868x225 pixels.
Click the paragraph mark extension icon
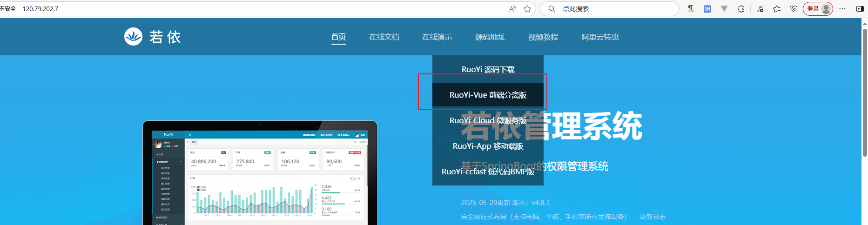(x=691, y=9)
